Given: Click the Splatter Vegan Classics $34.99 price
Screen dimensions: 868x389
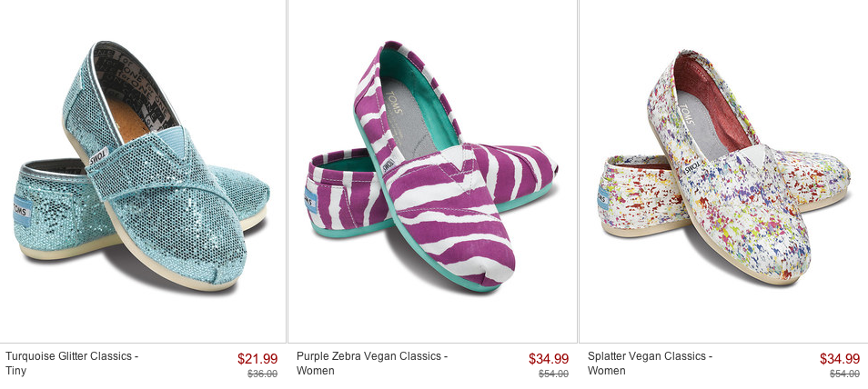Looking at the screenshot, I should [839, 359].
